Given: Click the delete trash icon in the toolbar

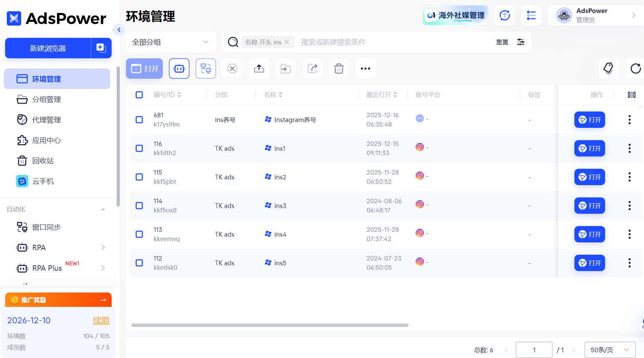Looking at the screenshot, I should tap(339, 69).
